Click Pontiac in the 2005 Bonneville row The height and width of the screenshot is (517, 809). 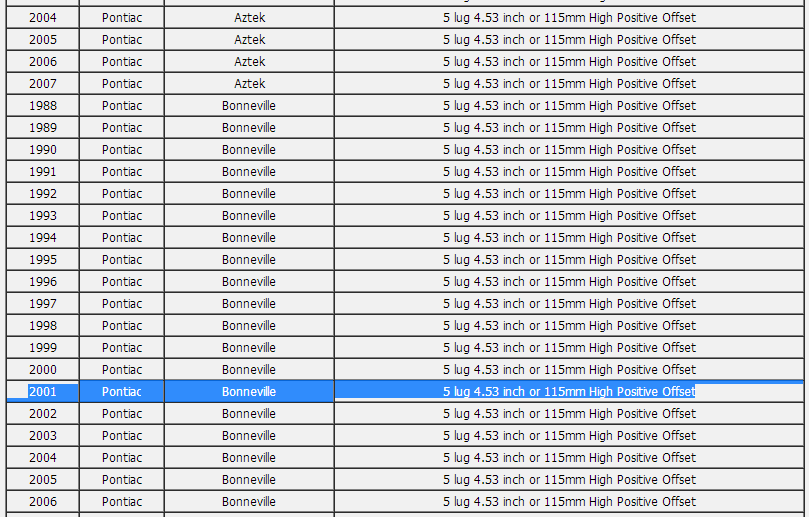pos(122,480)
